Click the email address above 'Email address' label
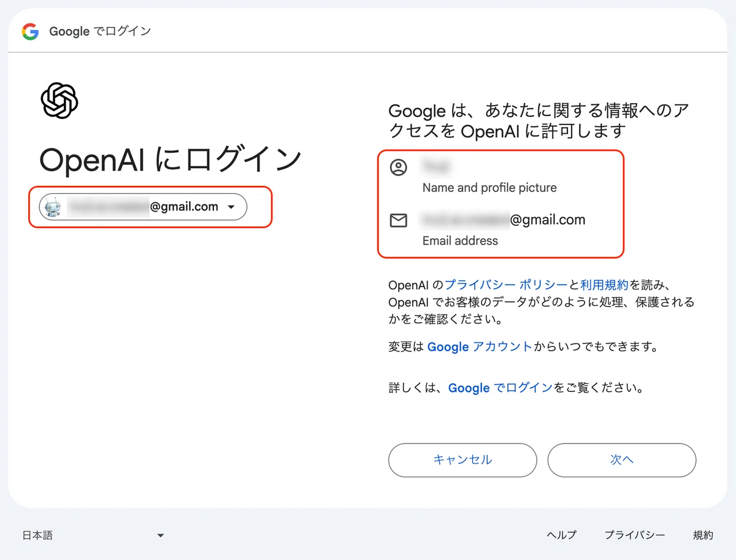Image resolution: width=736 pixels, height=560 pixels. [x=503, y=220]
